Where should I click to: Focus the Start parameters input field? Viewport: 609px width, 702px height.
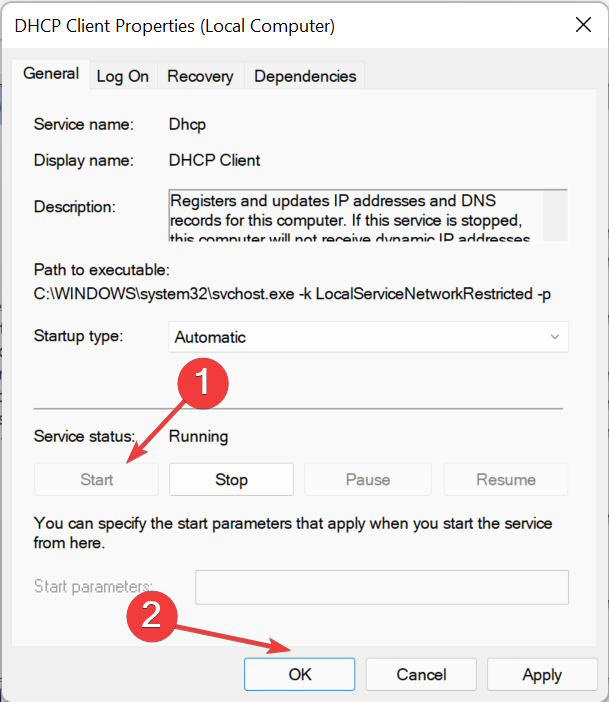382,587
